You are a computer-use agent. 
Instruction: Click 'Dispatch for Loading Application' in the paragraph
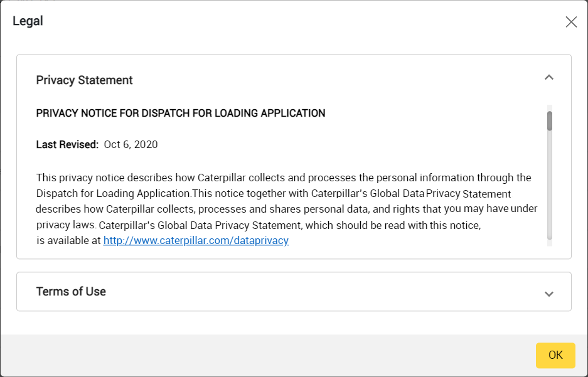coord(113,193)
